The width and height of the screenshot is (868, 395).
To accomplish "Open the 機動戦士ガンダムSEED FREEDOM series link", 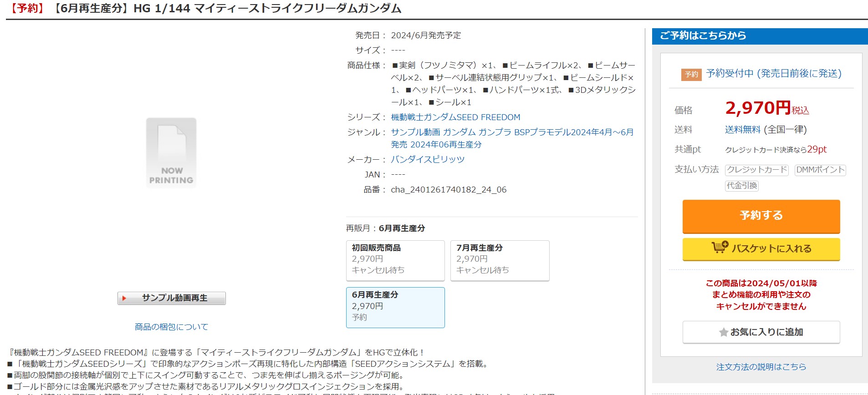I will tap(455, 117).
